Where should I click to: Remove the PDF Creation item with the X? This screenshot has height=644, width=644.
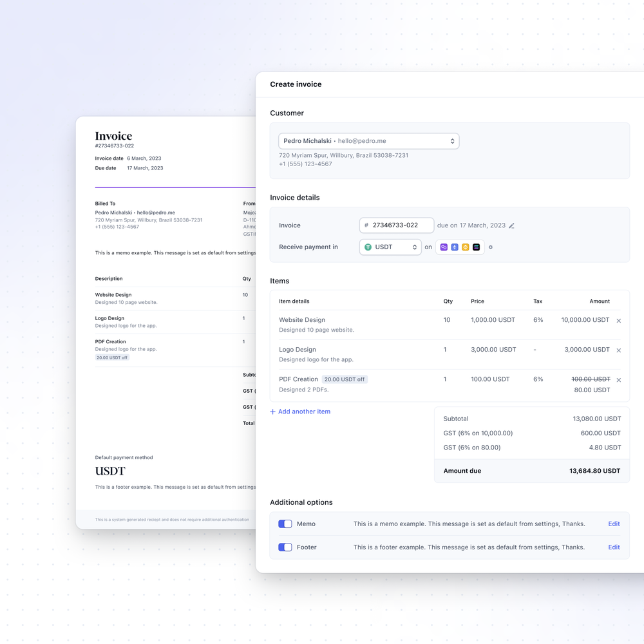click(x=618, y=379)
